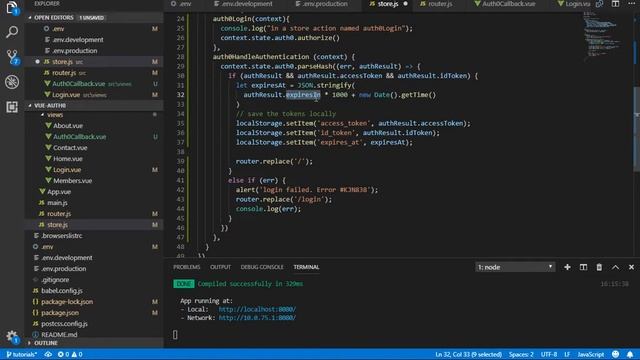Viewport: 640px width, 360px height.
Task: Open the Extensions view icon
Action: 12,107
